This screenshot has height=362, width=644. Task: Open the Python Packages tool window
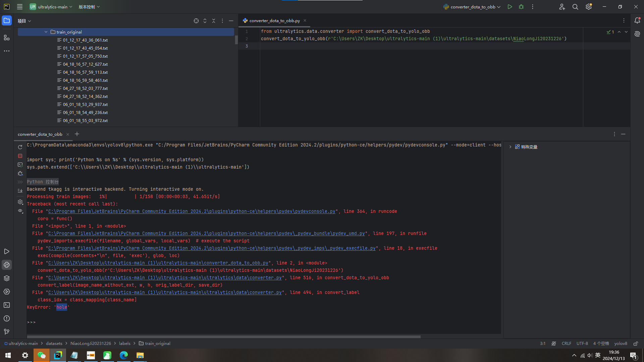click(7, 278)
